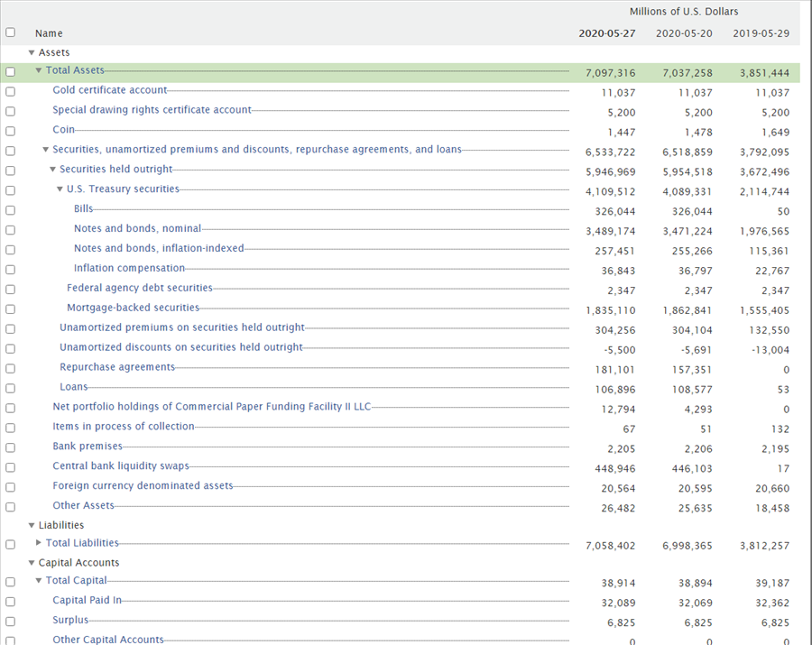Viewport: 812px width, 645px height.
Task: Select the Other Assets checkbox
Action: [x=10, y=507]
